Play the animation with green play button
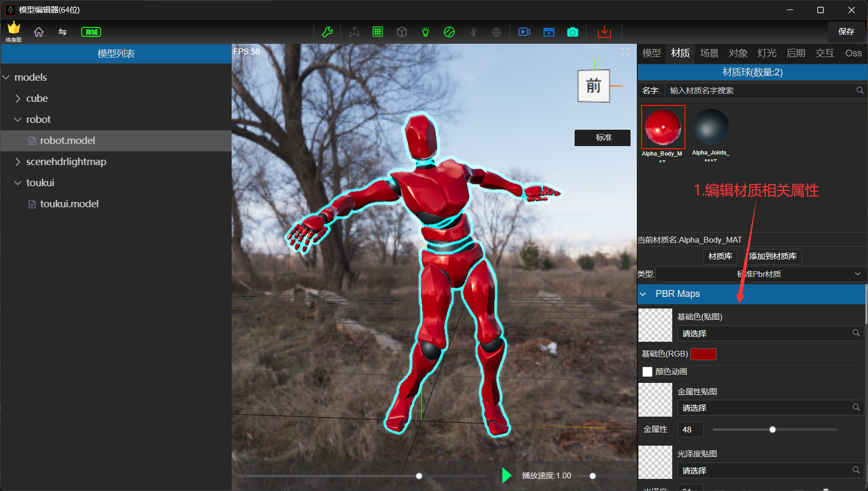 [507, 475]
